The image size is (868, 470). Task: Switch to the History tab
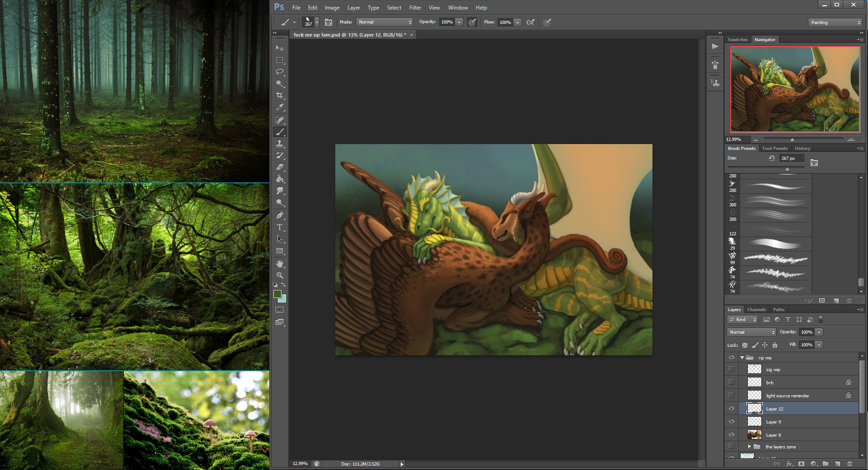click(802, 149)
